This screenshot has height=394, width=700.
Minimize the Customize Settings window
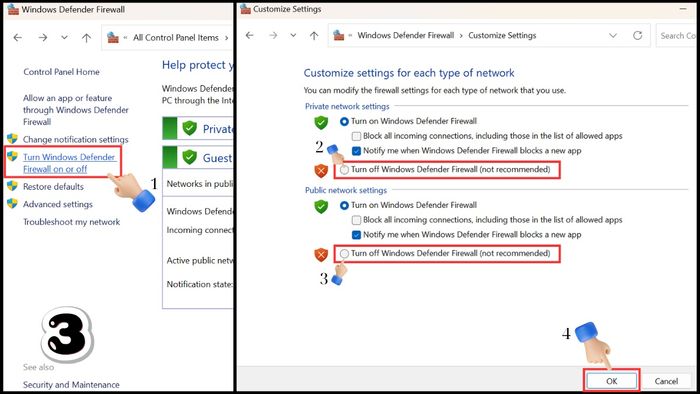coord(683,9)
